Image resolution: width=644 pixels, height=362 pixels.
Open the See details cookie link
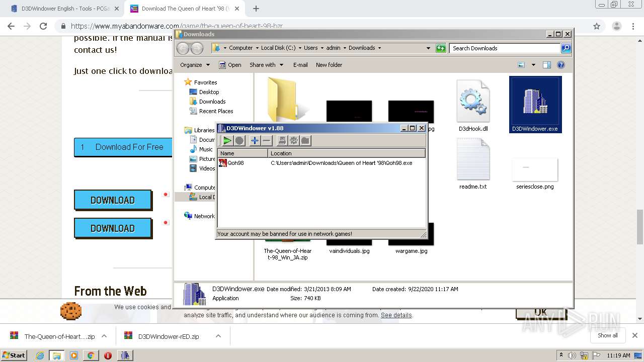tap(396, 315)
